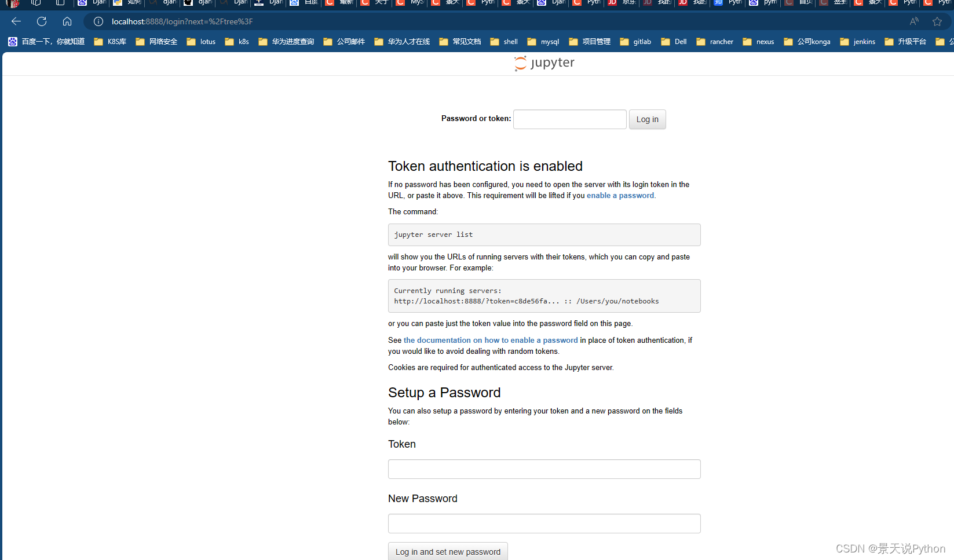Click the 'jupyter server list' command text

coord(433,235)
